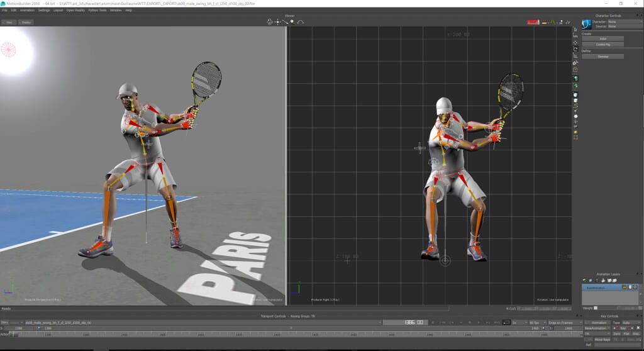This screenshot has width=644, height=351.
Task: Open the Edit menu
Action: pyautogui.click(x=14, y=10)
